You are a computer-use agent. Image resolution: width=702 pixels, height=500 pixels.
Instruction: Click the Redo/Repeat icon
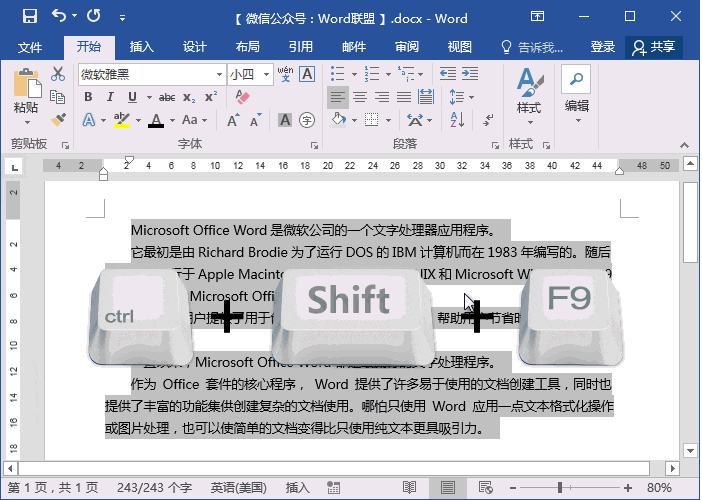coord(94,16)
